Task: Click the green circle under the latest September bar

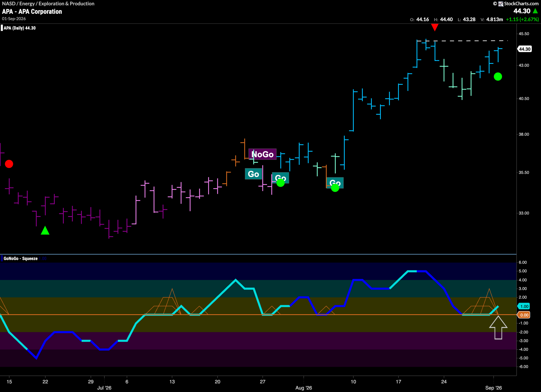Action: tap(498, 77)
